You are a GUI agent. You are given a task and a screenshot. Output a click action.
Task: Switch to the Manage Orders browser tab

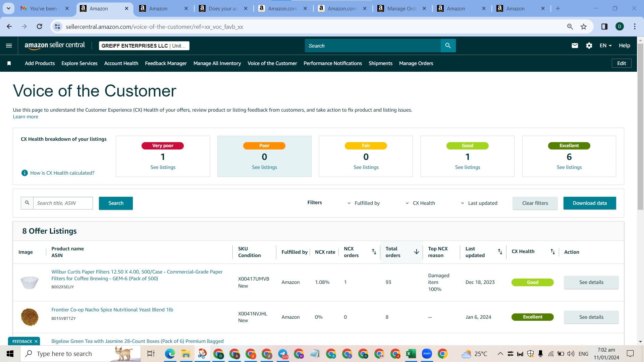click(402, 9)
